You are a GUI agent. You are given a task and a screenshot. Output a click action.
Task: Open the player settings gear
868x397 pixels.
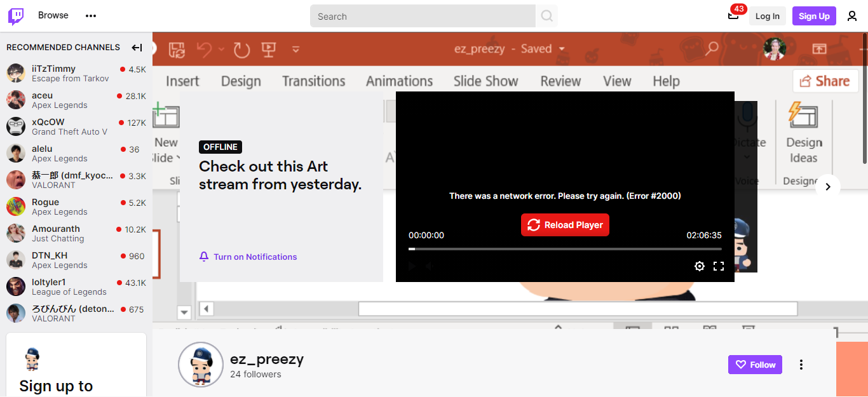[x=700, y=266]
